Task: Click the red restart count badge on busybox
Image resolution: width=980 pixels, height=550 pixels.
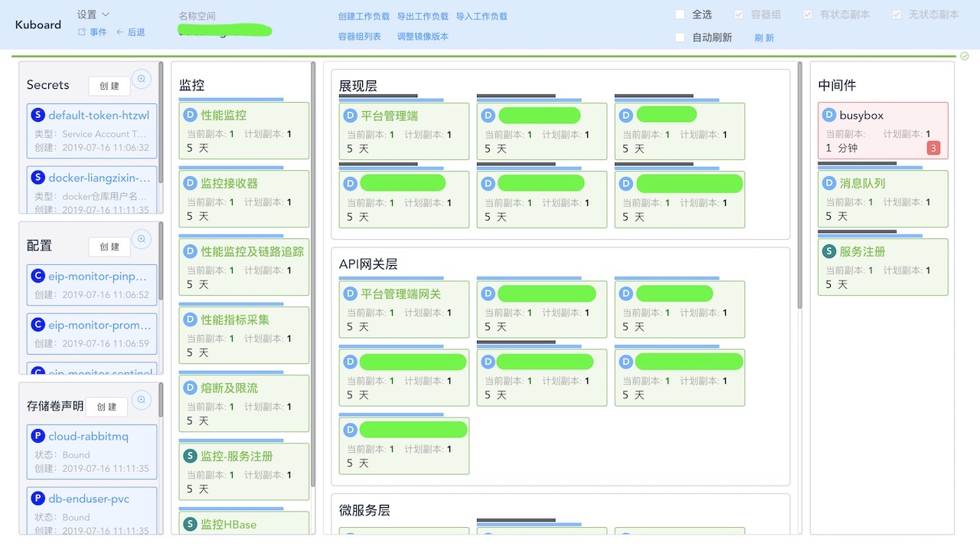Action: [x=933, y=147]
